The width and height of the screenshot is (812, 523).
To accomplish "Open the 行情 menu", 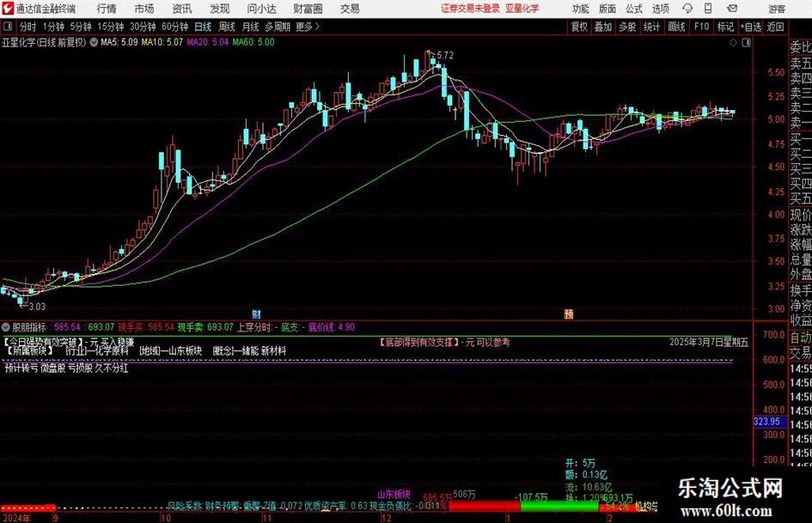I will click(x=107, y=9).
